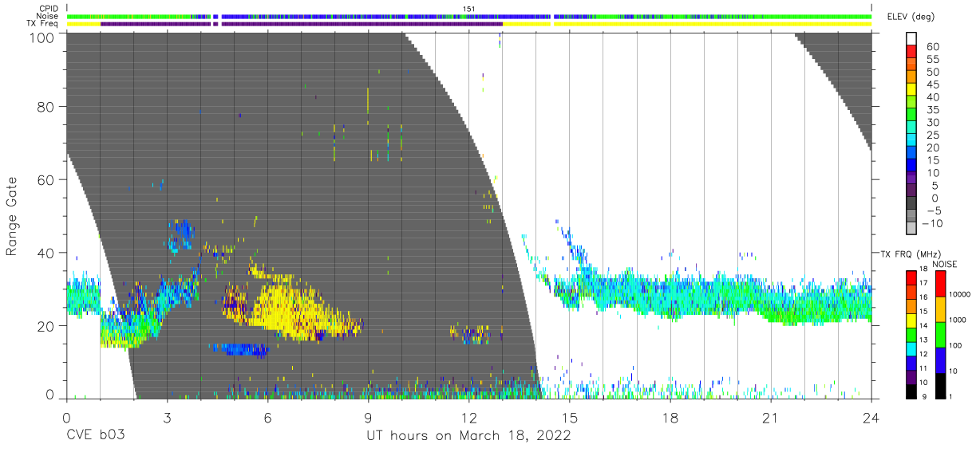Click the CVE b03 radar beam label

click(x=94, y=436)
